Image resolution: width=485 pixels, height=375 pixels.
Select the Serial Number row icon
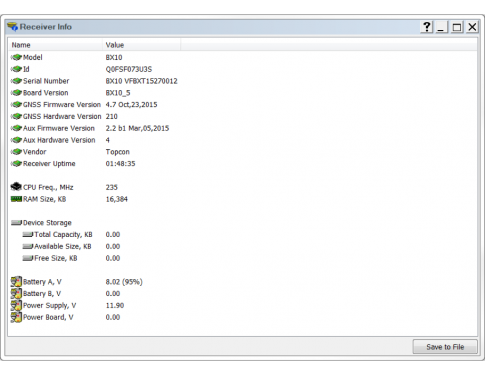point(16,81)
